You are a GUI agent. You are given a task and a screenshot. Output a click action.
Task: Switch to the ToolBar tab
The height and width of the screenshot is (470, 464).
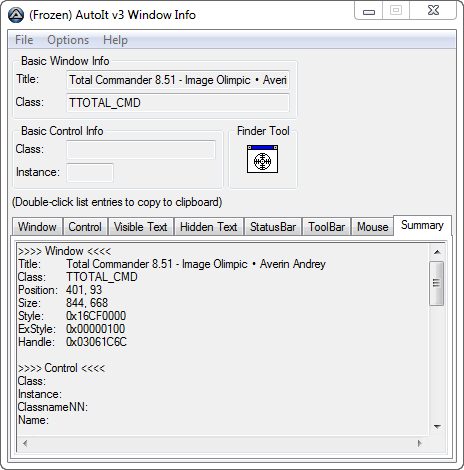(326, 227)
